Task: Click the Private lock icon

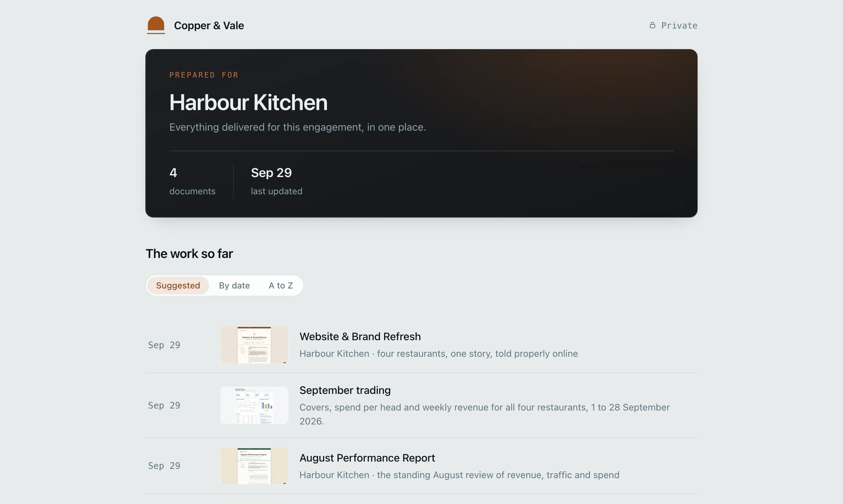Action: click(652, 25)
